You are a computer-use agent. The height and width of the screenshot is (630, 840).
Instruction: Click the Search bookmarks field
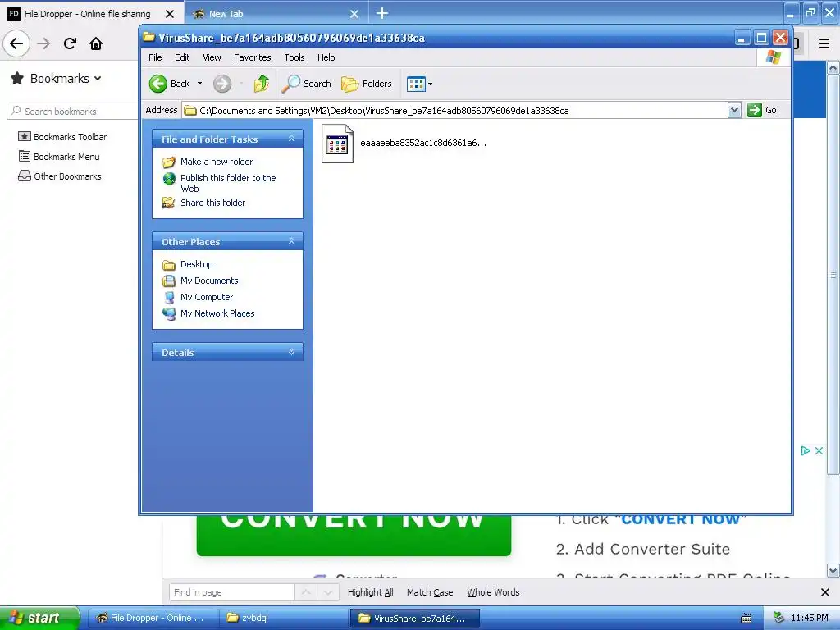click(72, 112)
